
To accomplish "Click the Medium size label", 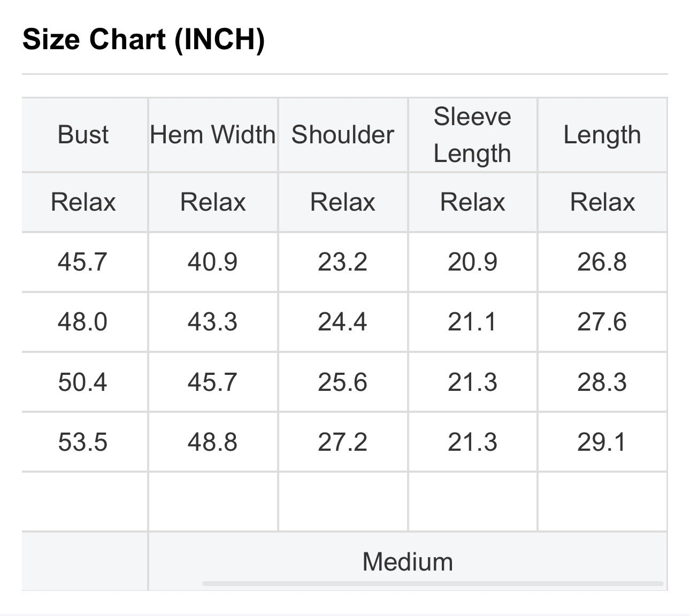I will click(x=408, y=562).
